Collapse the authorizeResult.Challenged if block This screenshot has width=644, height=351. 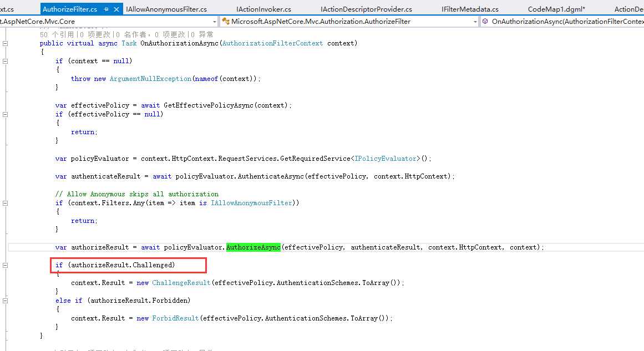coord(5,265)
